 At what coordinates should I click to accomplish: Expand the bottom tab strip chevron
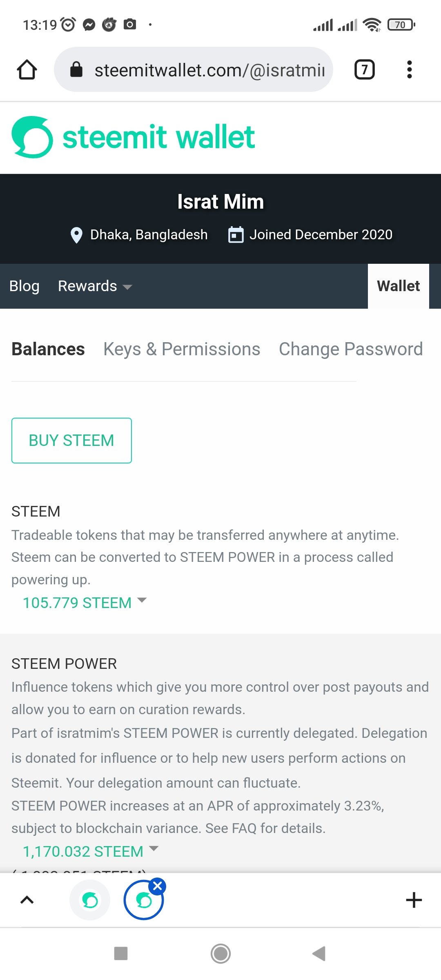(27, 900)
